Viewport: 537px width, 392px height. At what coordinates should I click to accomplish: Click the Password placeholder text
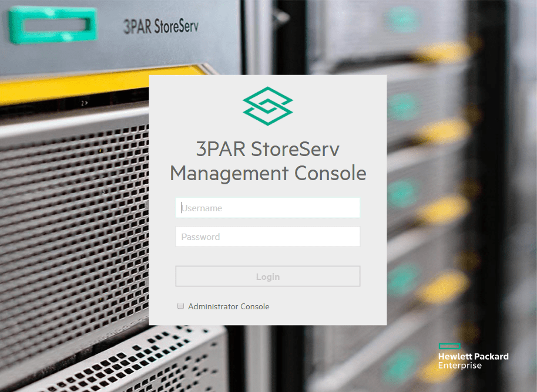pyautogui.click(x=201, y=237)
